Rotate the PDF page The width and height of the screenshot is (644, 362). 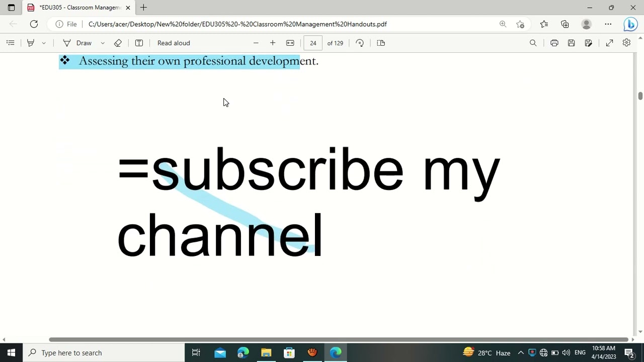click(x=360, y=43)
